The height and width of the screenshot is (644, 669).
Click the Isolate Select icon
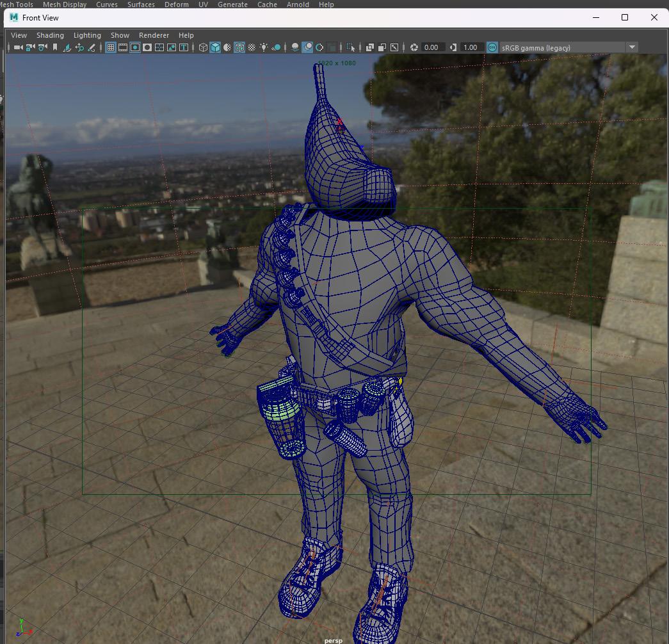[350, 47]
